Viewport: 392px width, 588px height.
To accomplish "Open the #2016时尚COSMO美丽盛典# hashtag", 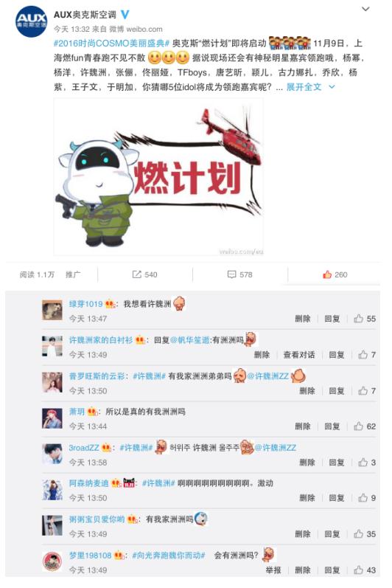I will click(111, 44).
